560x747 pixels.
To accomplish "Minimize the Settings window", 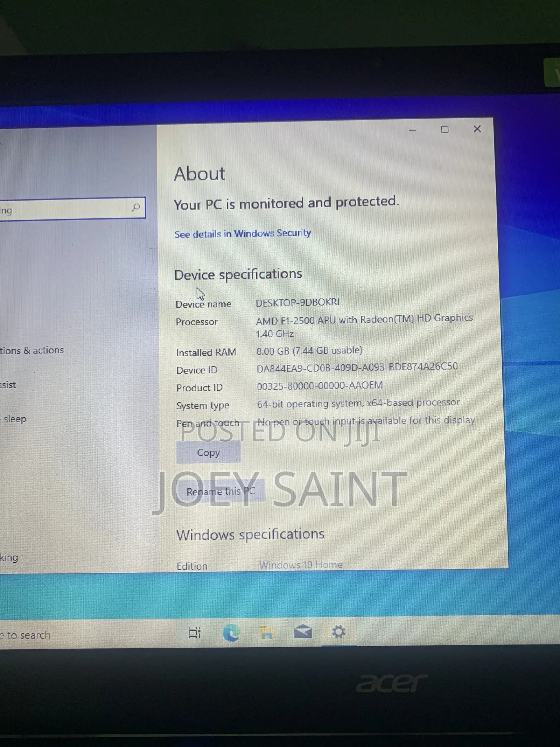I will pos(413,130).
